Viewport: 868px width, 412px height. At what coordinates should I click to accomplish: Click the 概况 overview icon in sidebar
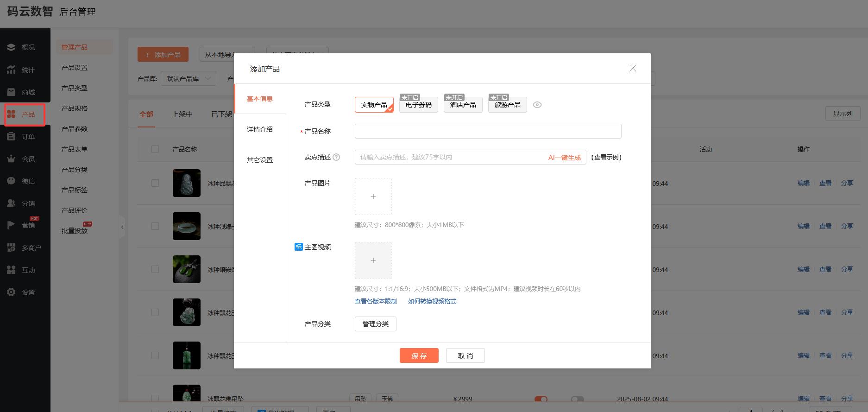pos(11,47)
